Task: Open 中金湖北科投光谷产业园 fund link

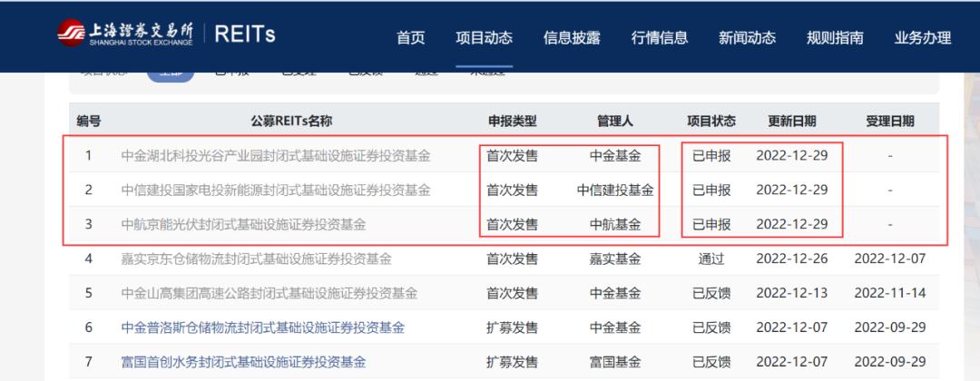Action: coord(276,155)
